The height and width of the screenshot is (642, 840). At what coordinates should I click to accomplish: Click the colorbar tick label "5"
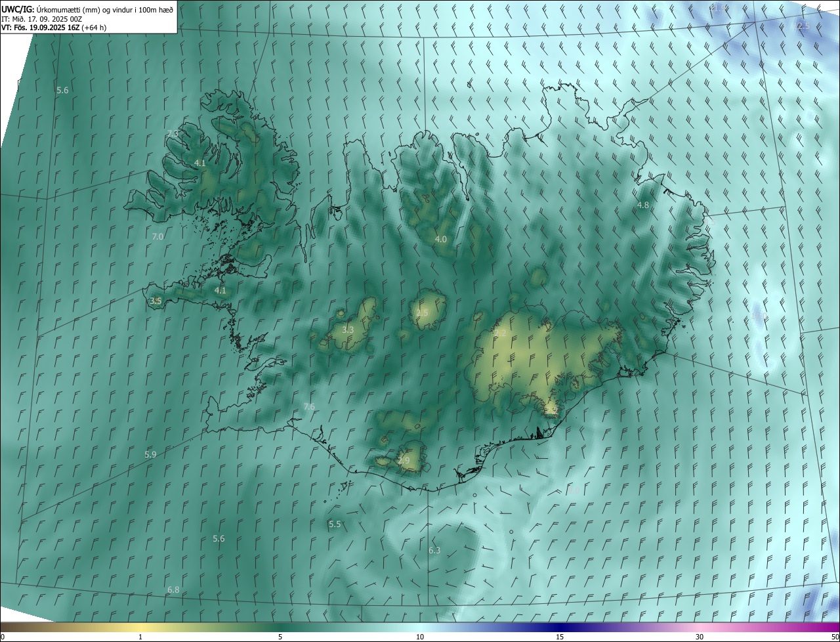coord(280,637)
